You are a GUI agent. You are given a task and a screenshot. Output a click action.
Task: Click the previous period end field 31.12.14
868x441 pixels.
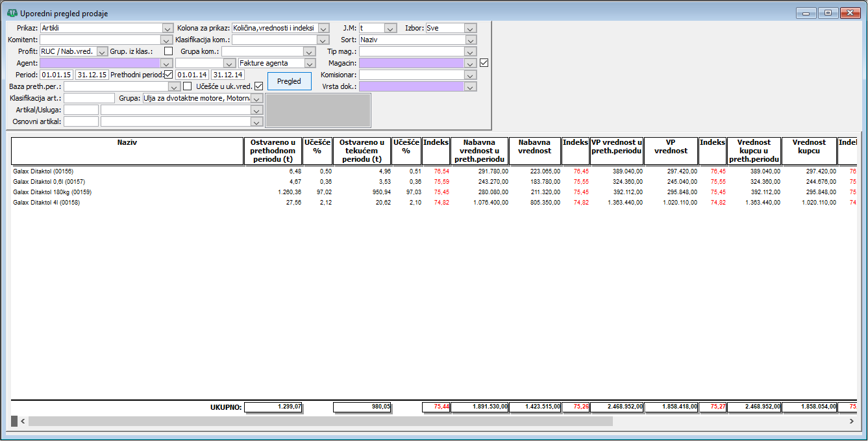[227, 75]
